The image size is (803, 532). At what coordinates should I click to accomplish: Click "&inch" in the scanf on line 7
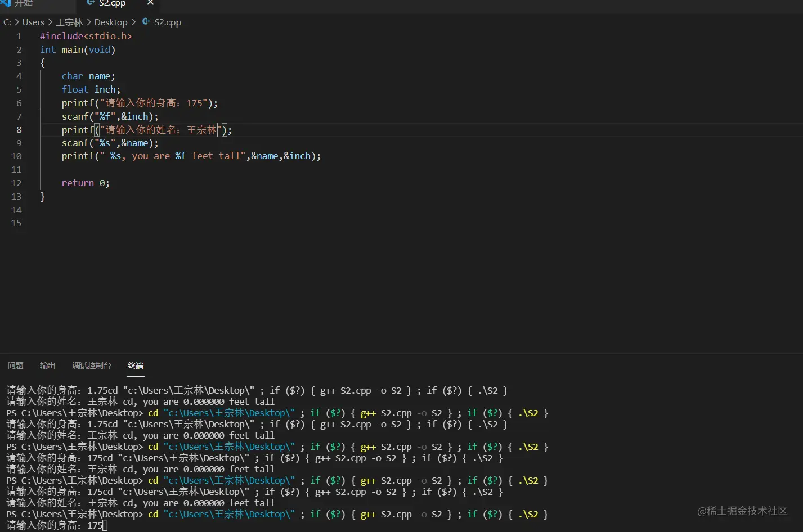[135, 116]
